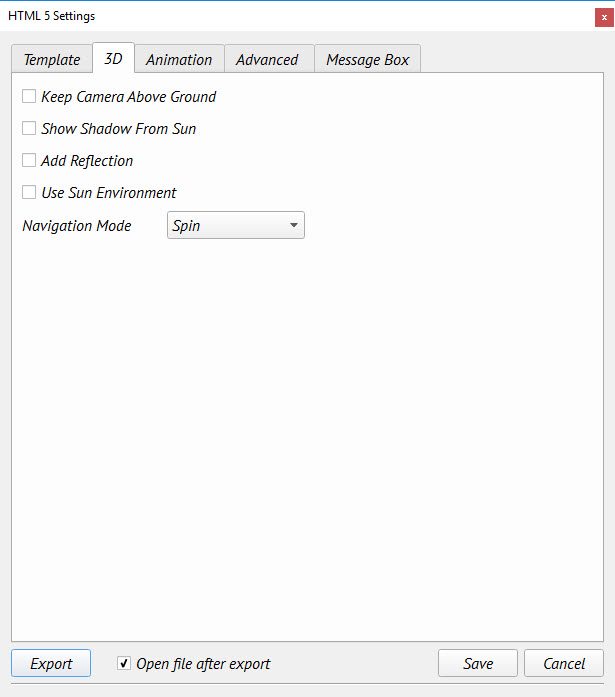615x697 pixels.
Task: Close the dialog with the red X
Action: click(x=603, y=16)
